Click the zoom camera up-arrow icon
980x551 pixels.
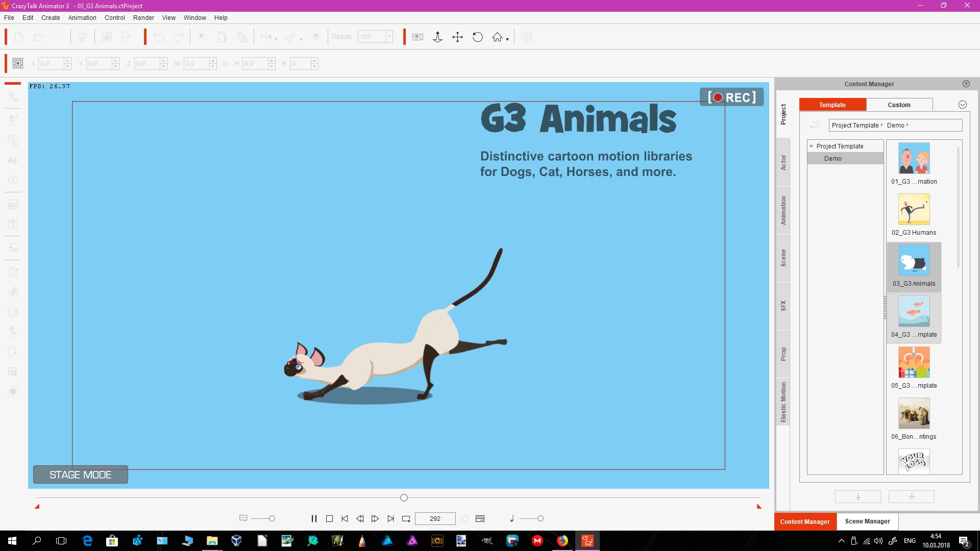[437, 37]
